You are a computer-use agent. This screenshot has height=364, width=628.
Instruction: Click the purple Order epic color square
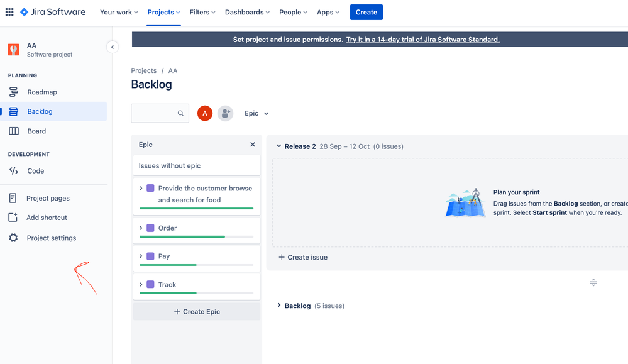tap(151, 228)
